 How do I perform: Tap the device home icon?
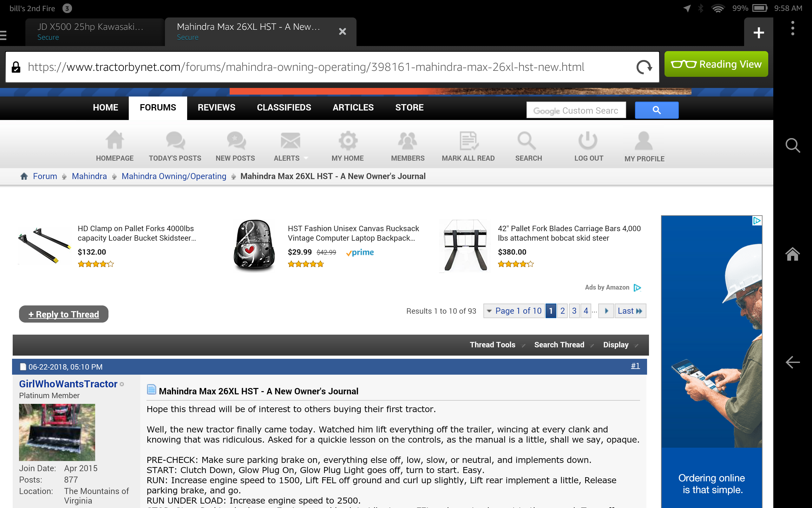tap(793, 254)
